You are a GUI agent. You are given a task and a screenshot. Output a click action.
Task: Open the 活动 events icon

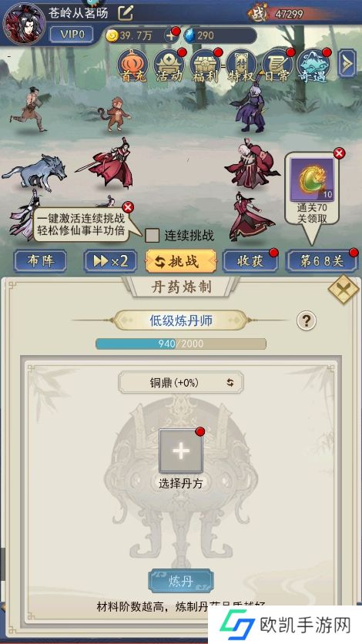[x=169, y=66]
